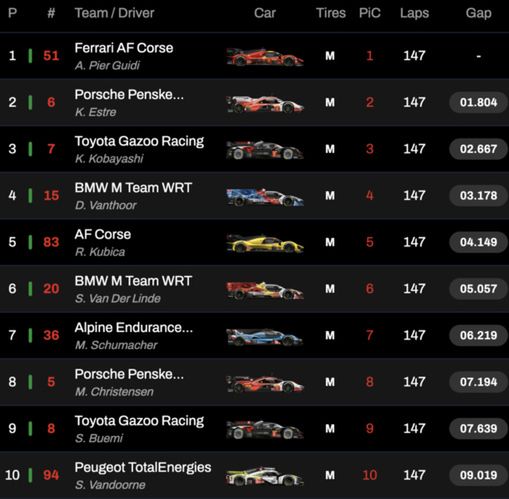Viewport: 509px width, 499px height.
Task: Select the Porsche #6 car thumbnail
Action: point(265,104)
